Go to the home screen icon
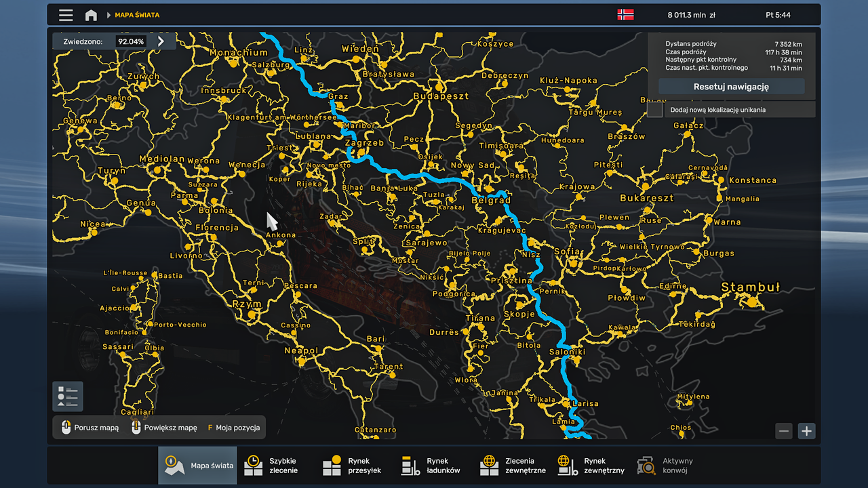 (91, 15)
